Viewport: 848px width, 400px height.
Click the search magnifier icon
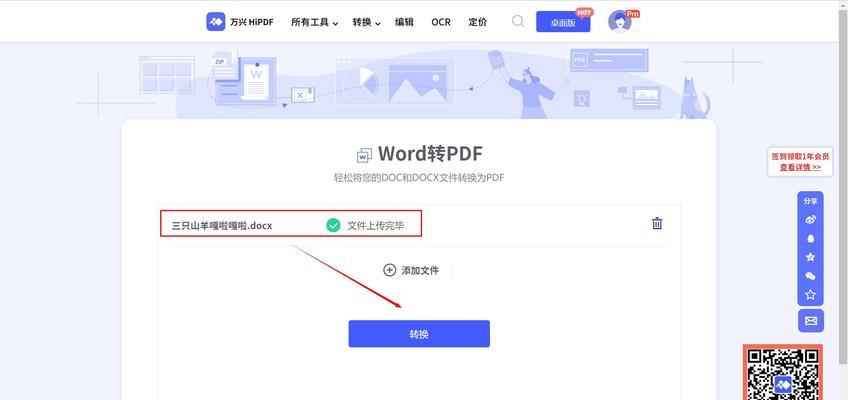pyautogui.click(x=518, y=22)
